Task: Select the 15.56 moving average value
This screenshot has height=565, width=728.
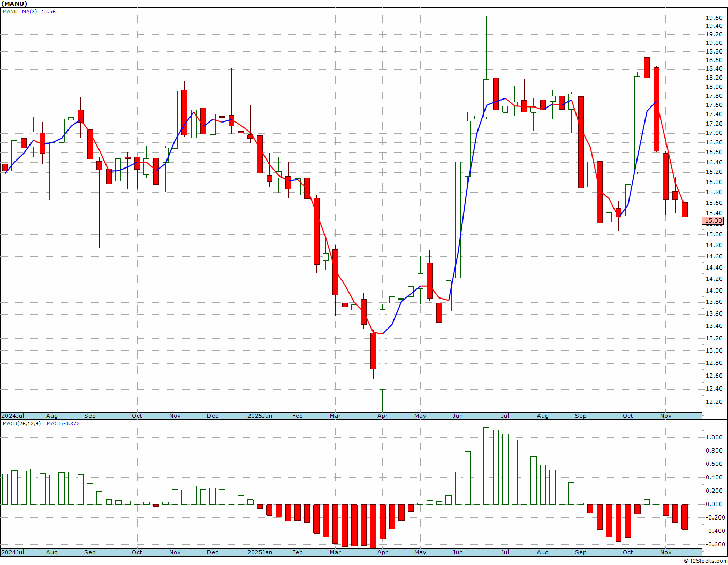Action: click(49, 11)
